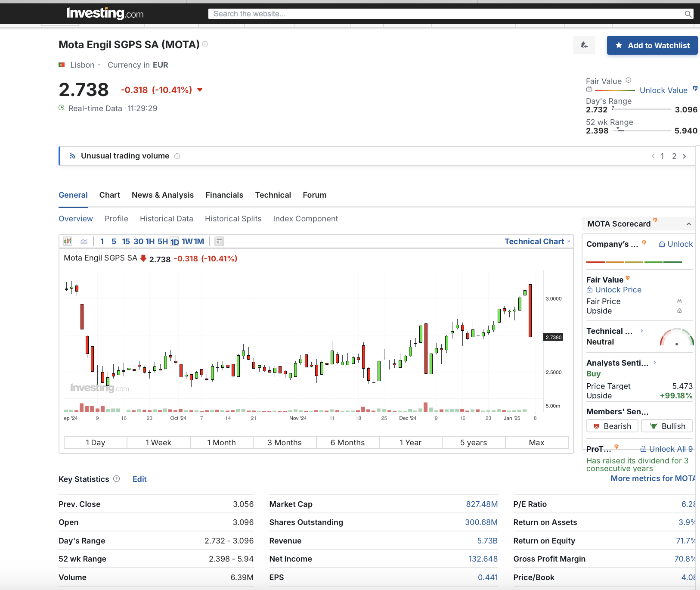Vote Bearish on member sentiment
Viewport: 700px width, 590px height.
612,426
